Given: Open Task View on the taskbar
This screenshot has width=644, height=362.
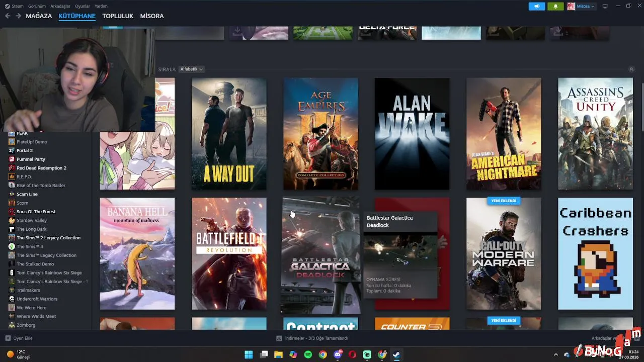Looking at the screenshot, I should tap(264, 354).
